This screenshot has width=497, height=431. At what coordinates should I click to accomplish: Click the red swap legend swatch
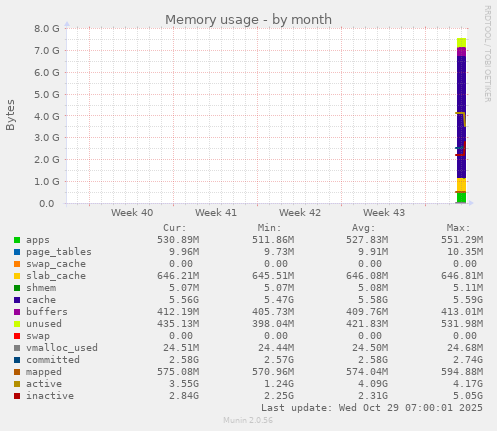coord(17,336)
